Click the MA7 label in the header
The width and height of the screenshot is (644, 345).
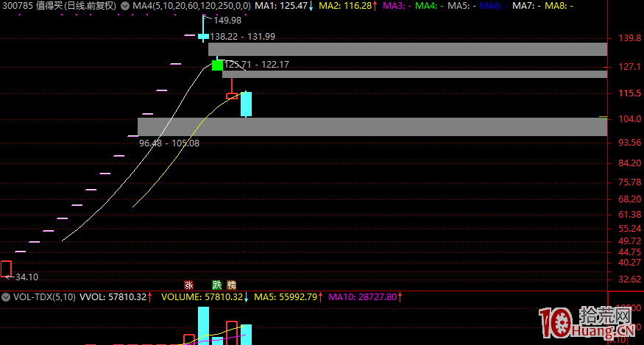(526, 6)
